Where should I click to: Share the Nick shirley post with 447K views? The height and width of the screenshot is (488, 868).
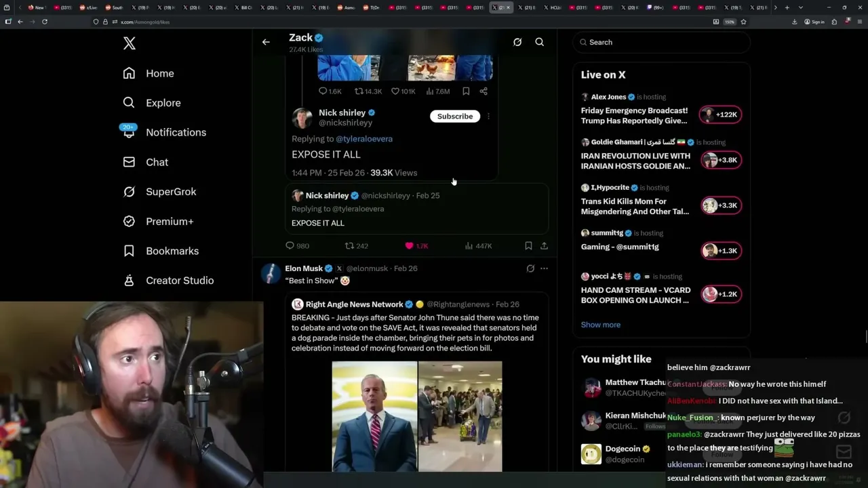tap(544, 245)
